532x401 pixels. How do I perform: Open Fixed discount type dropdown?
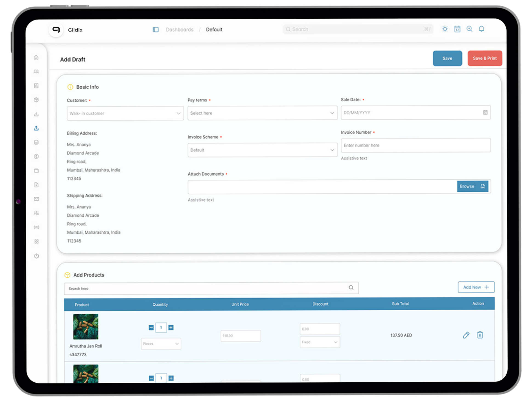320,342
